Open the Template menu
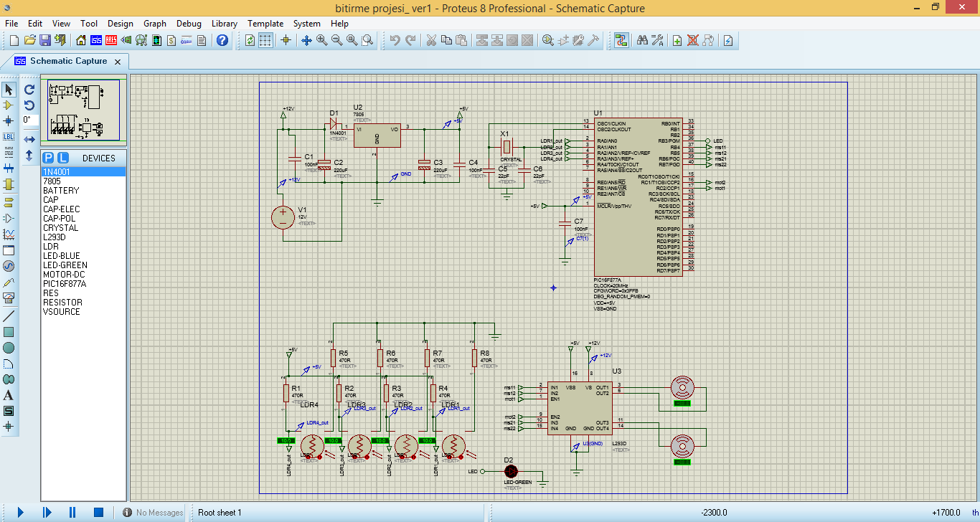This screenshot has width=980, height=522. (x=265, y=24)
